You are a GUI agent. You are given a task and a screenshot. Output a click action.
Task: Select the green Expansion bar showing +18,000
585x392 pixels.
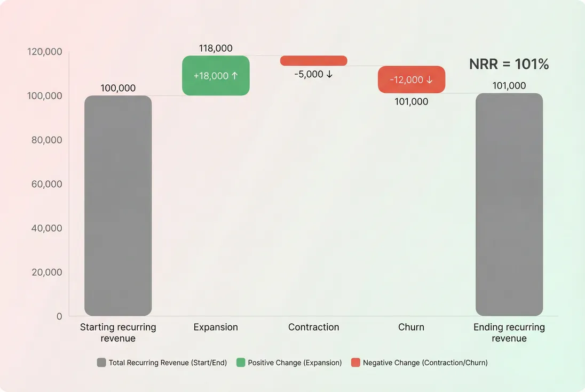(x=216, y=76)
